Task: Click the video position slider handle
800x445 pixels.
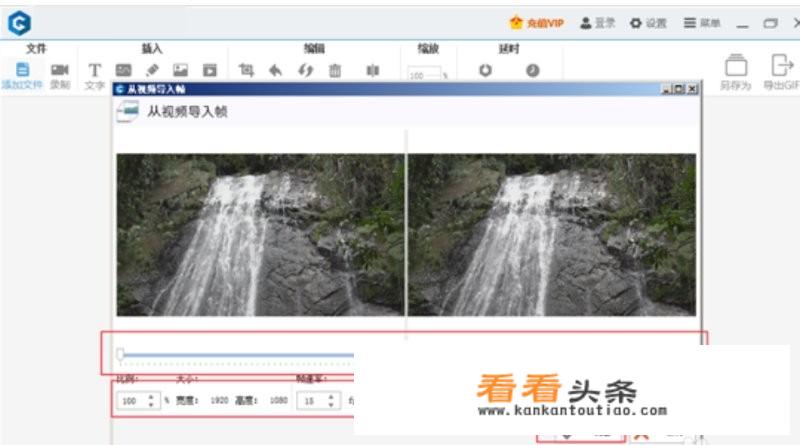Action: point(120,354)
